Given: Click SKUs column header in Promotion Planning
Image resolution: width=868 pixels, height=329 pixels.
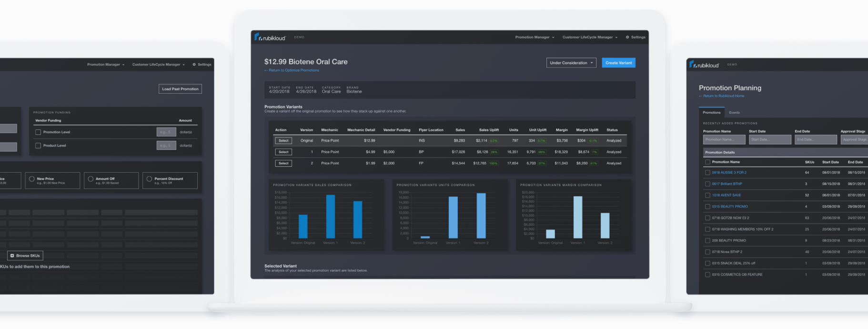Looking at the screenshot, I should click(809, 162).
